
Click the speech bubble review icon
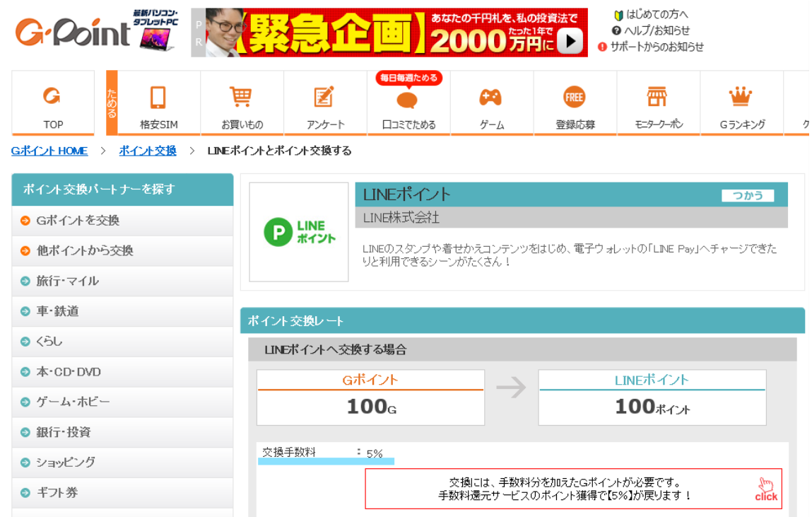407,100
